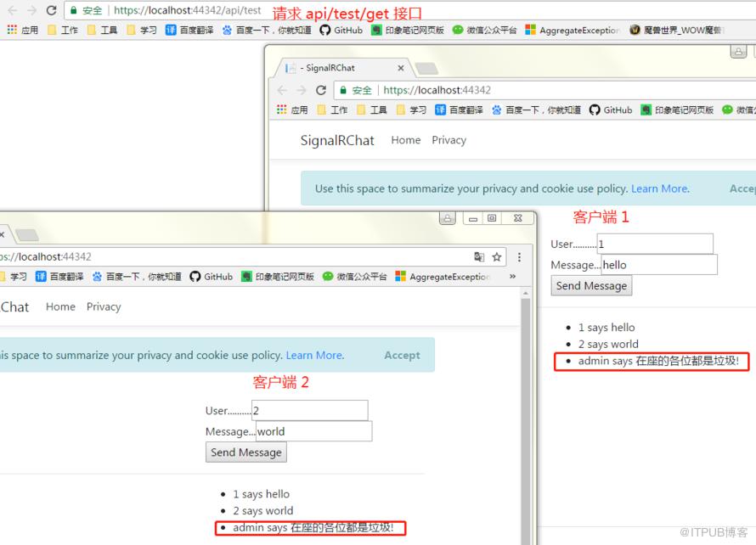The width and height of the screenshot is (756, 545).
Task: Focus the Message field containing hello
Action: pyautogui.click(x=659, y=265)
